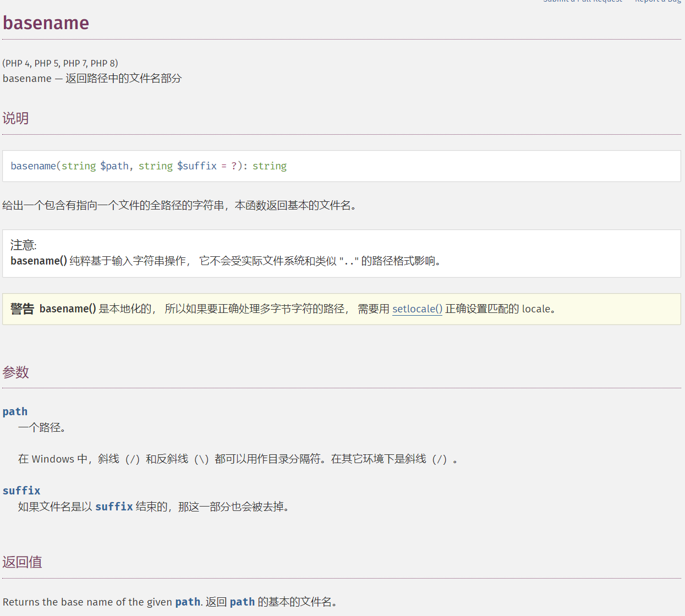Click $path in the function signature
Viewport: 685px width, 616px height.
pos(114,166)
